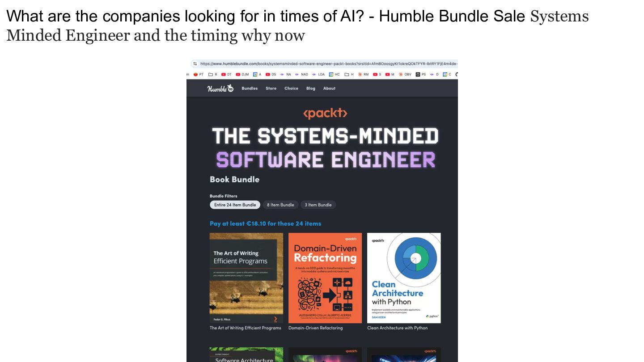Open the RM bookmark

point(363,75)
